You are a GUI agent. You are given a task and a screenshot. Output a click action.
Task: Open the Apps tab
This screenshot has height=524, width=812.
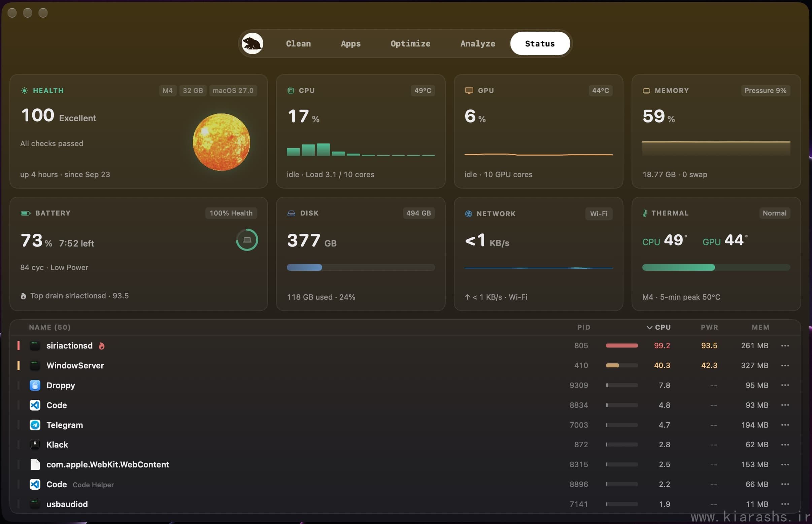pos(351,43)
